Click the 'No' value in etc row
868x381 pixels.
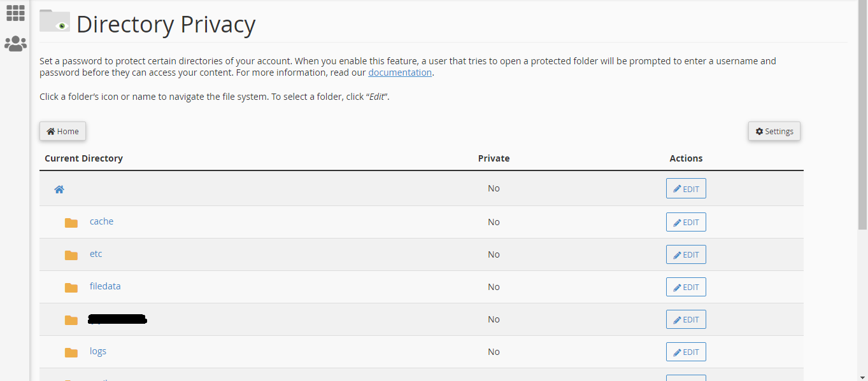[x=494, y=254]
